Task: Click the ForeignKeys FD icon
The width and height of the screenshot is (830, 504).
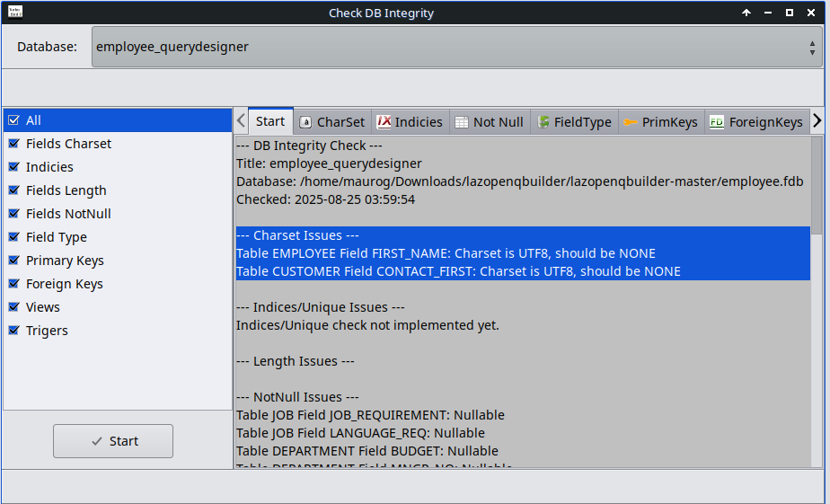Action: 717,122
